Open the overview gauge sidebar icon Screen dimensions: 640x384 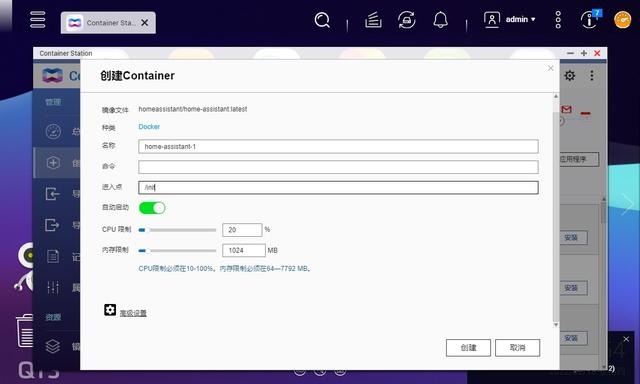(x=53, y=131)
